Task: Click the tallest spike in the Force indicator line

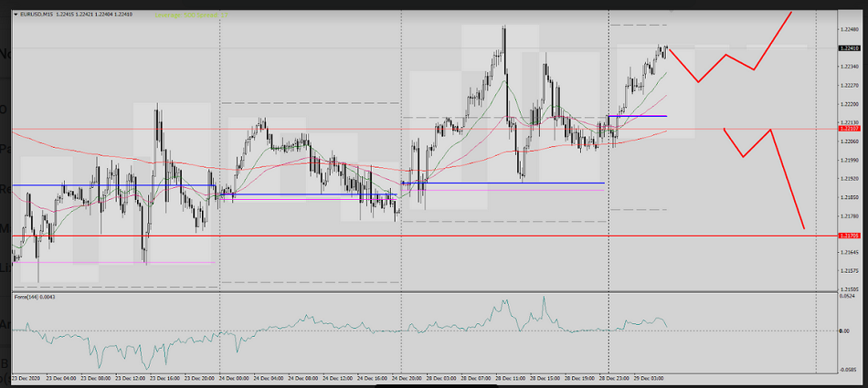Action: (x=544, y=298)
